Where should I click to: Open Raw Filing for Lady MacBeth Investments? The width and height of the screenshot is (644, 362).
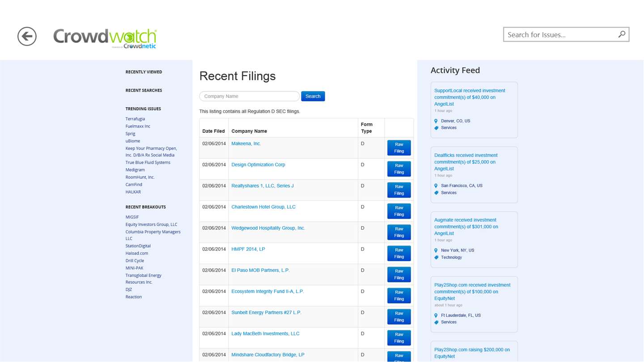click(x=399, y=337)
